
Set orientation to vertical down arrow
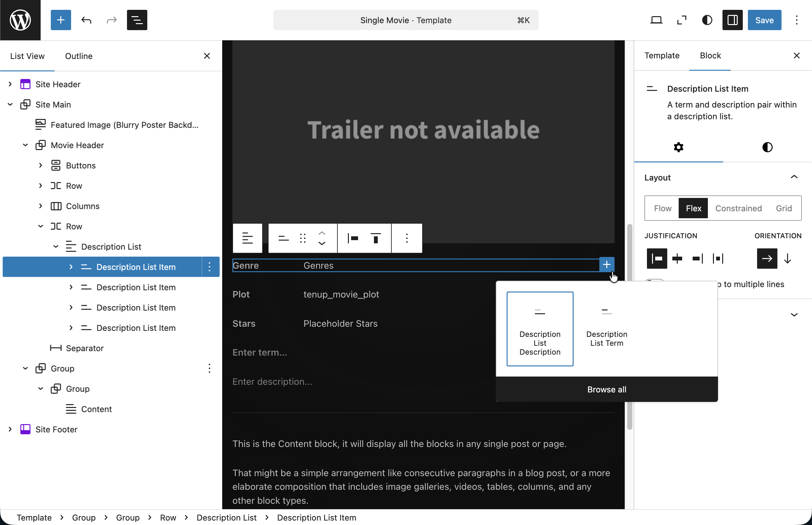[787, 259]
